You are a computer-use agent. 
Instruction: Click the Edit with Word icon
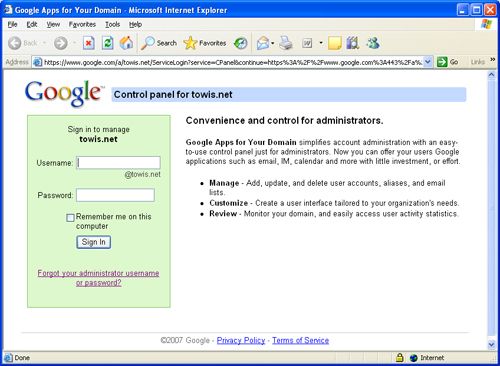(x=307, y=43)
